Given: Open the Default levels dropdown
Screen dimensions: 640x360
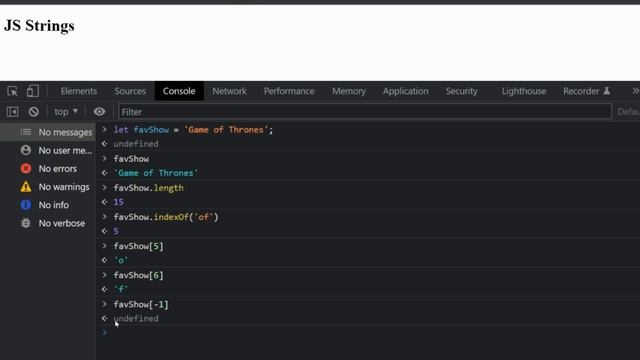Looking at the screenshot, I should [x=628, y=111].
